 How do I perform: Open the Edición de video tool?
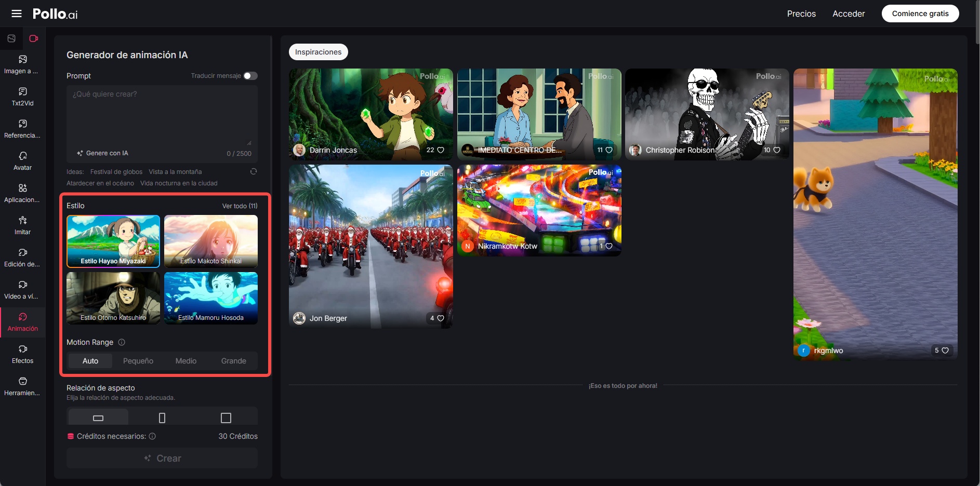[x=22, y=258]
